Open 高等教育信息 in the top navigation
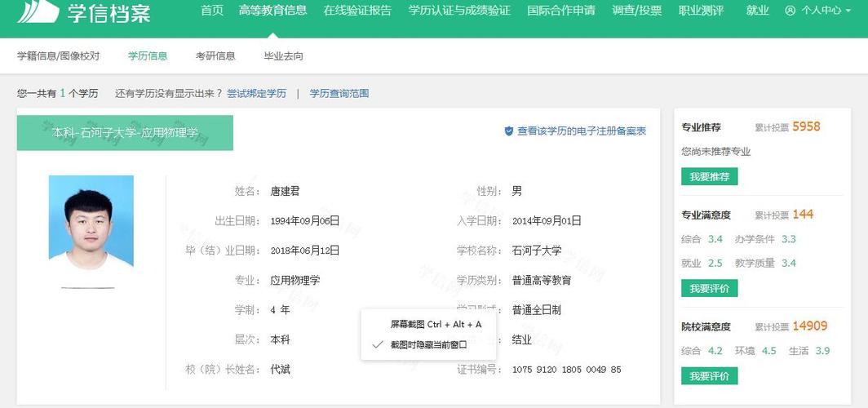868x408 pixels. click(273, 11)
